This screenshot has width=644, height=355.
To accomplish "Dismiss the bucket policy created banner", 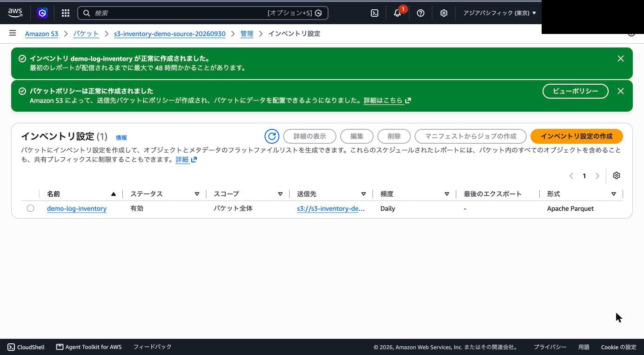I will click(x=621, y=91).
